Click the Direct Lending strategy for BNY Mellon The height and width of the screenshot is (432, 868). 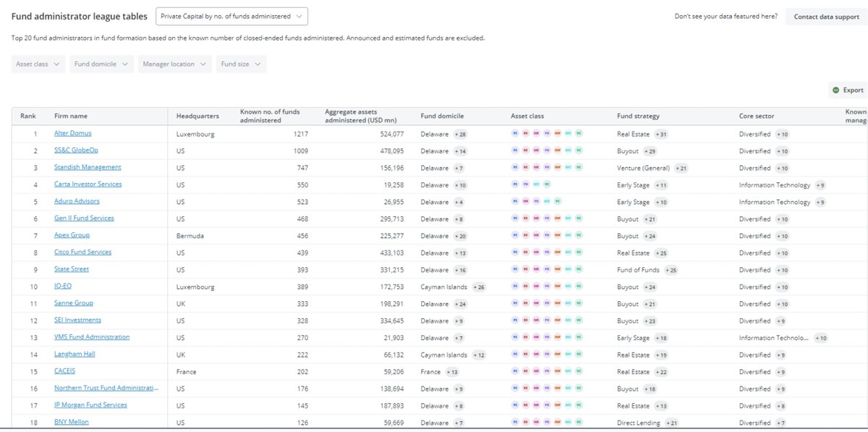(639, 423)
